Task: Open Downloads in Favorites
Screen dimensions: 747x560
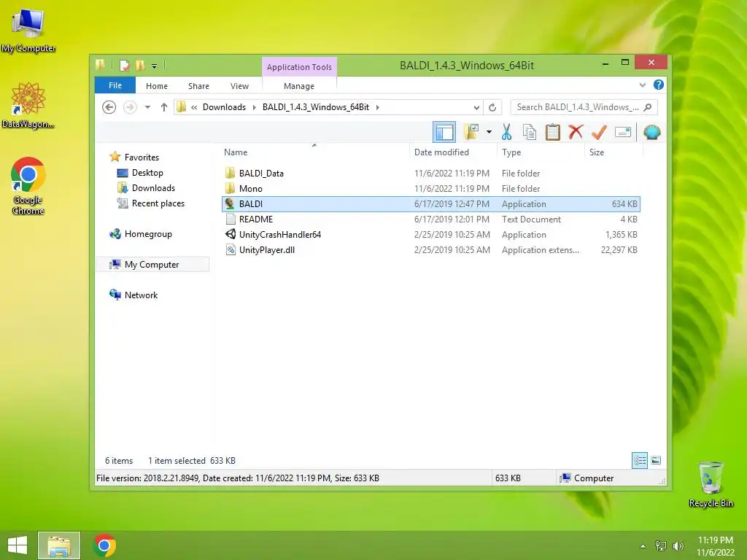Action: tap(153, 187)
